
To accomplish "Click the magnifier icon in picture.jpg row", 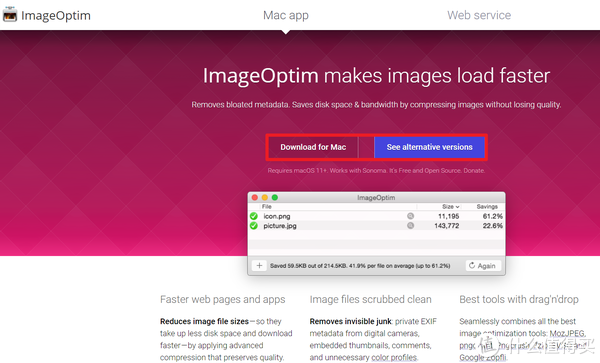I will (x=410, y=226).
